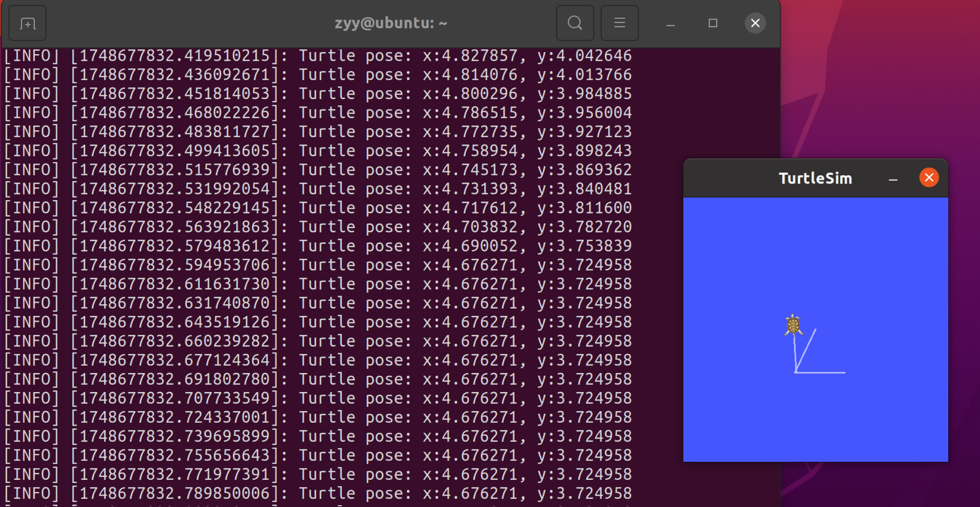Screen dimensions: 980x507
Task: Close the TurtleSim window
Action: (x=929, y=177)
